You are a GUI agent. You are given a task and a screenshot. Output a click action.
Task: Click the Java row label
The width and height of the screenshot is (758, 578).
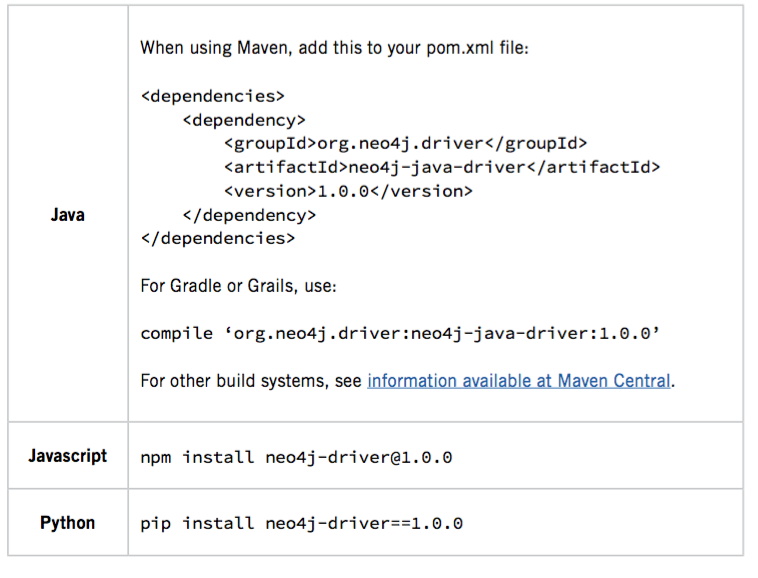67,214
